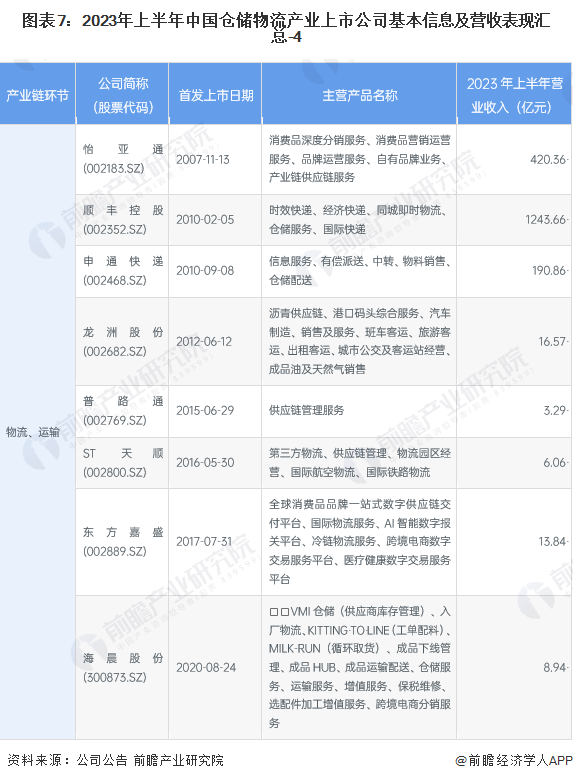Click revenue value 16.57
This screenshot has height=781, width=573.
pyautogui.click(x=552, y=342)
